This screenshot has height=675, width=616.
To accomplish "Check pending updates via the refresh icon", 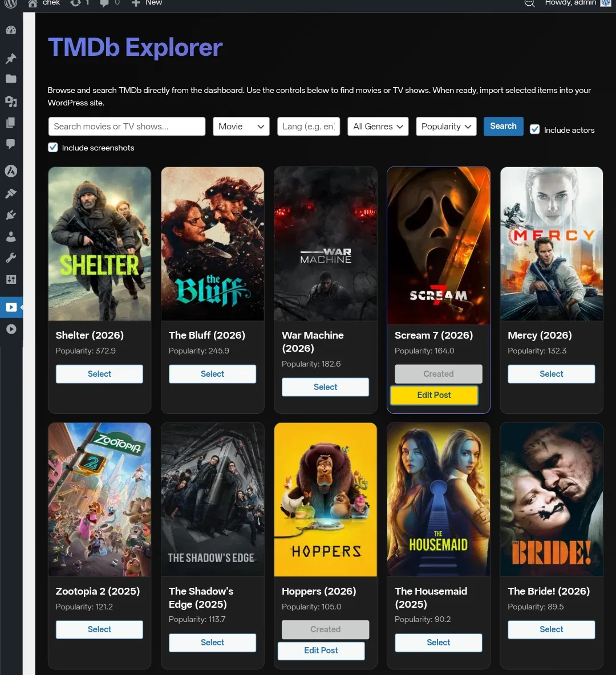I will [x=76, y=3].
